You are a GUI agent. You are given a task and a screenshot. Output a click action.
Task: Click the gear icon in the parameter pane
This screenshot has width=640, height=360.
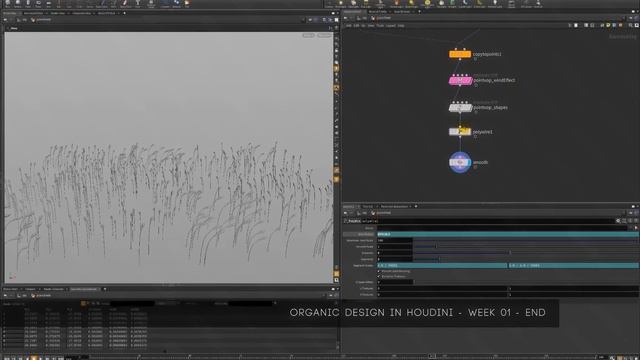tap(618, 221)
